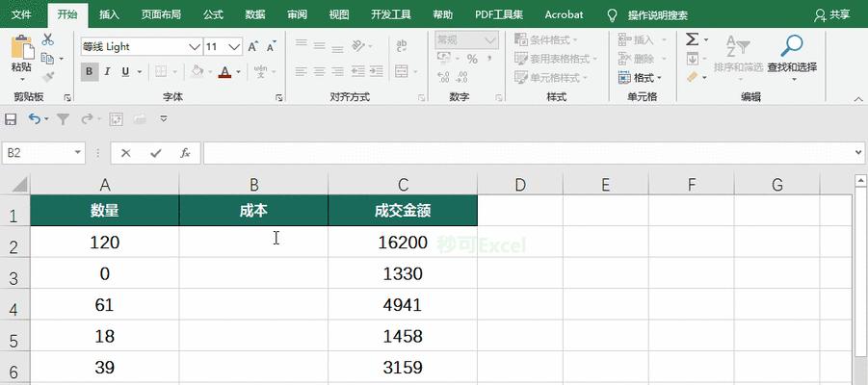Click 插入 insert cells button
This screenshot has height=385, width=868.
click(642, 39)
